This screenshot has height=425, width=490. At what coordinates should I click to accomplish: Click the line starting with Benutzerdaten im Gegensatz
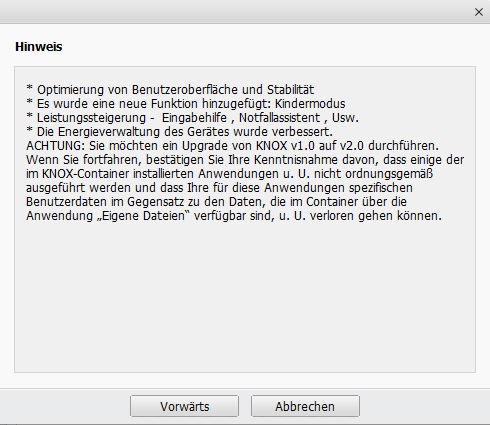[x=216, y=202]
